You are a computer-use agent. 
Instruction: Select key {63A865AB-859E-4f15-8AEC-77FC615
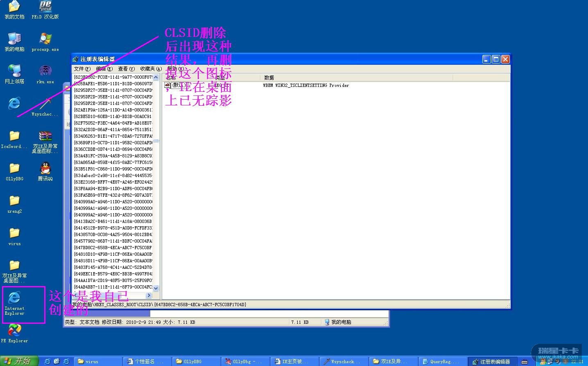pos(113,162)
